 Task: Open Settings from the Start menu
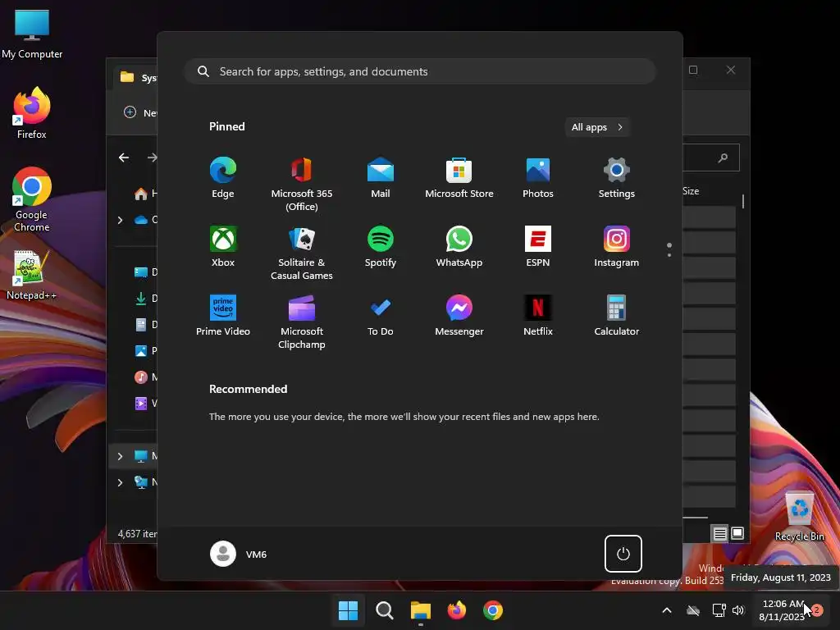coord(617,178)
